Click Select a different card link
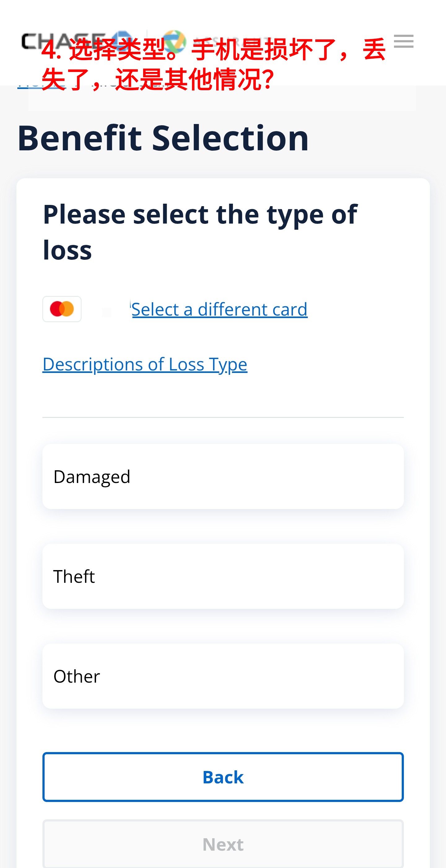446x868 pixels. click(x=219, y=309)
